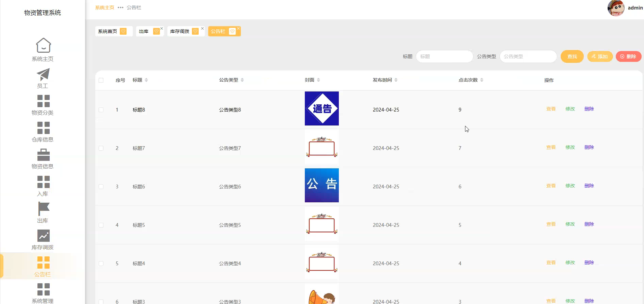Click tag icon on 出库 tab

coord(156,31)
